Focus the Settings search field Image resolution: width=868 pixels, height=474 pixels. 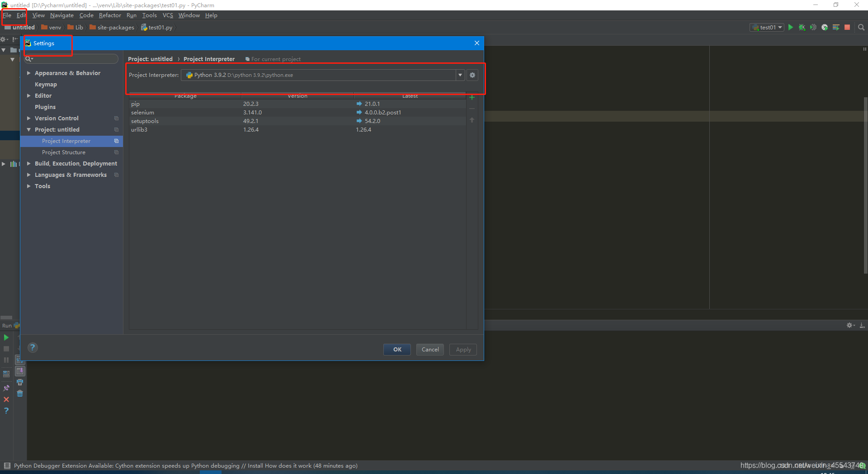pyautogui.click(x=71, y=59)
